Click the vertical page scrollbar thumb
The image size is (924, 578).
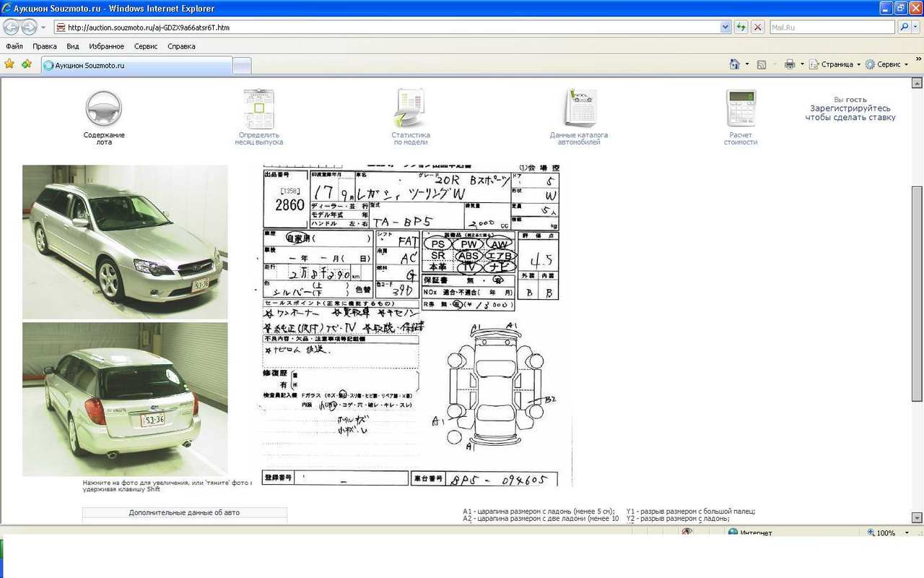918,293
